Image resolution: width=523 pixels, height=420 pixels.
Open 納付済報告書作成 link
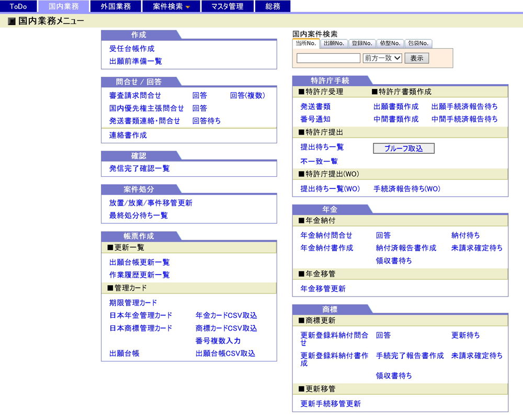click(406, 248)
